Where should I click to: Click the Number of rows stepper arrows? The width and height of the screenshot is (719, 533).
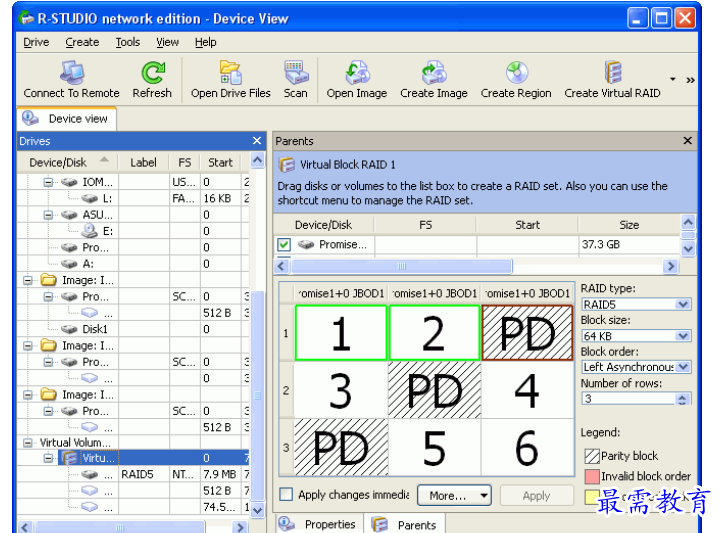pos(682,399)
